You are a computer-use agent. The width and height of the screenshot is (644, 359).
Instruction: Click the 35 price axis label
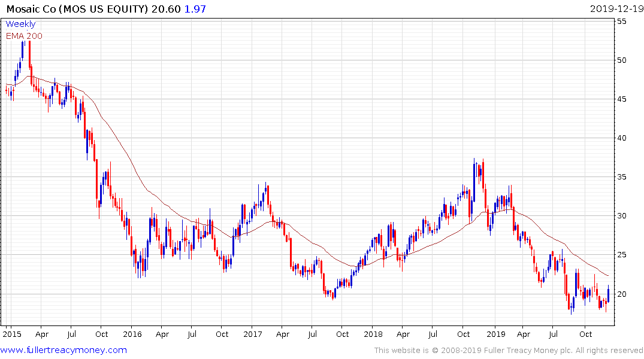click(x=622, y=177)
